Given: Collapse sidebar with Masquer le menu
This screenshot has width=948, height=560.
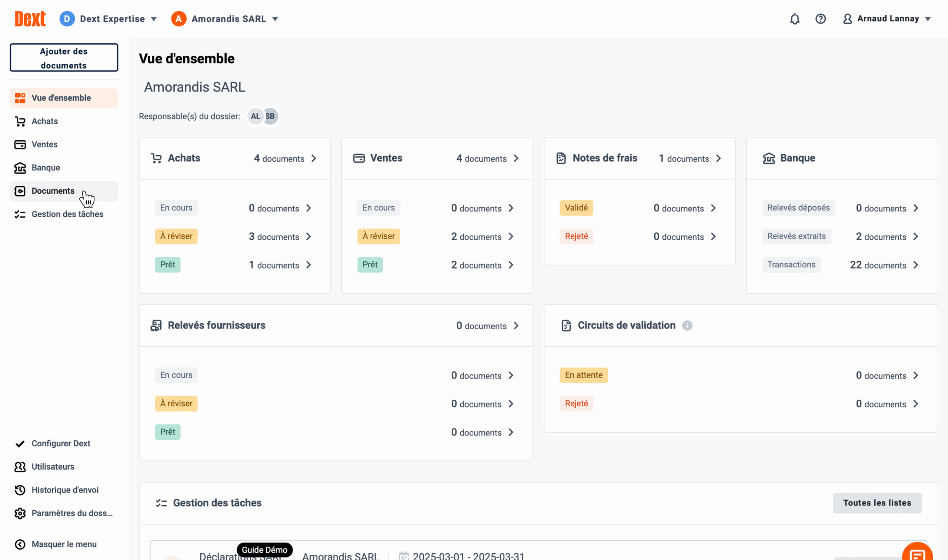Looking at the screenshot, I should pyautogui.click(x=64, y=544).
